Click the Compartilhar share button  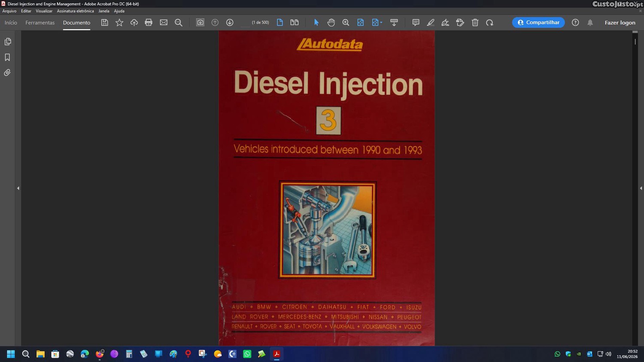coord(538,22)
